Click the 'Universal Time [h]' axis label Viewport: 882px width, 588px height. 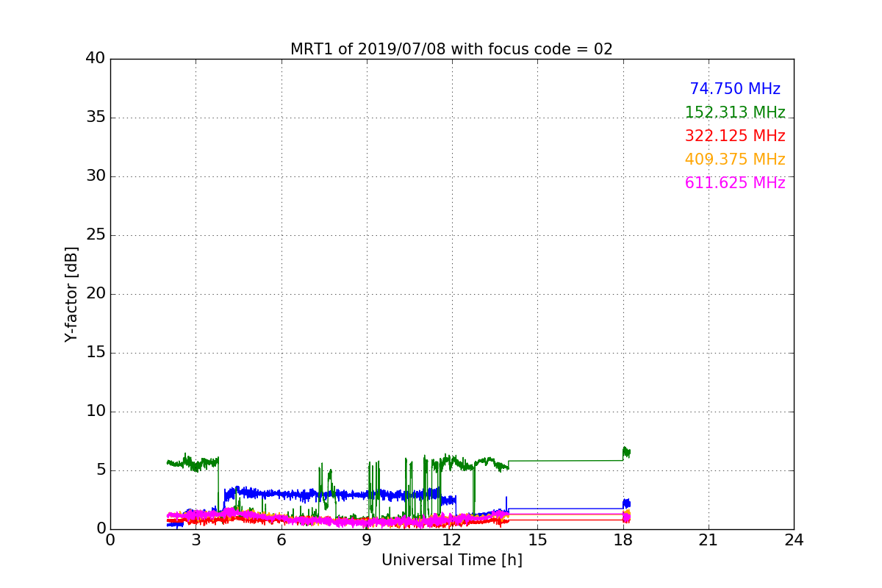pyautogui.click(x=451, y=560)
